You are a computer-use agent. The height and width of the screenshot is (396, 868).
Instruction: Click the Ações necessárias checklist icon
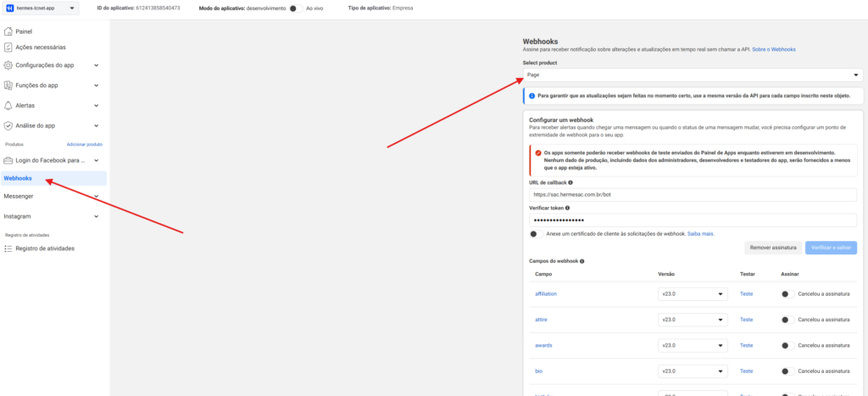(8, 47)
